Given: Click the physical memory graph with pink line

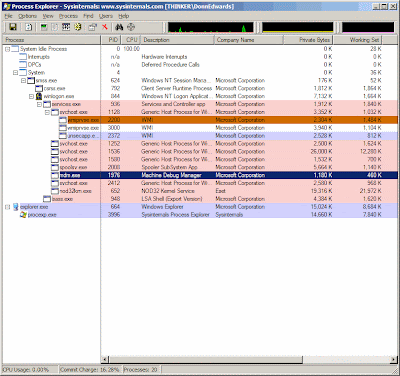Looking at the screenshot, I should (x=368, y=27).
